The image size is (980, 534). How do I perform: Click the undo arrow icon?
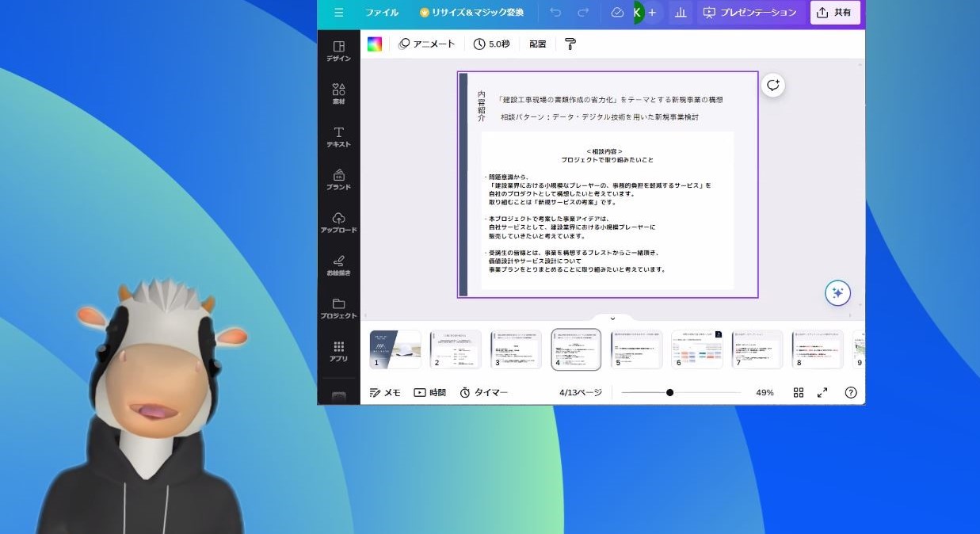[555, 13]
